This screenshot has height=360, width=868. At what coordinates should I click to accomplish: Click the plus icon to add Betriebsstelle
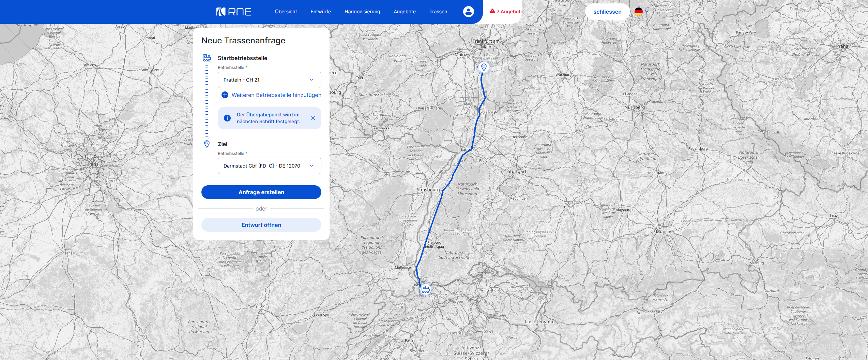pyautogui.click(x=225, y=95)
